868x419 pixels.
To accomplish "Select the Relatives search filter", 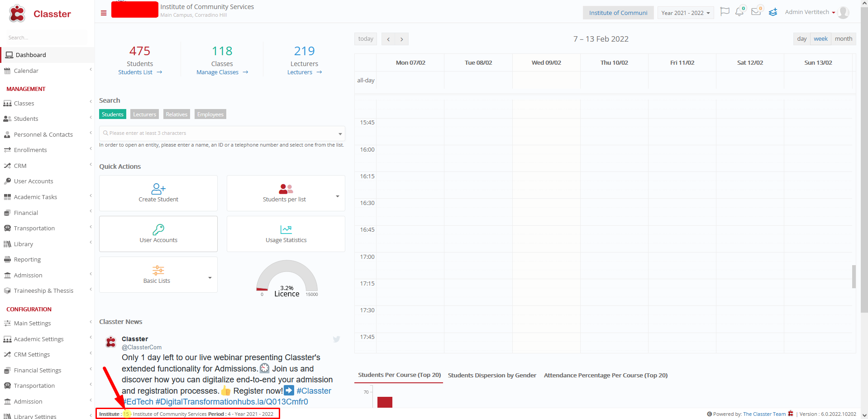I will point(176,114).
